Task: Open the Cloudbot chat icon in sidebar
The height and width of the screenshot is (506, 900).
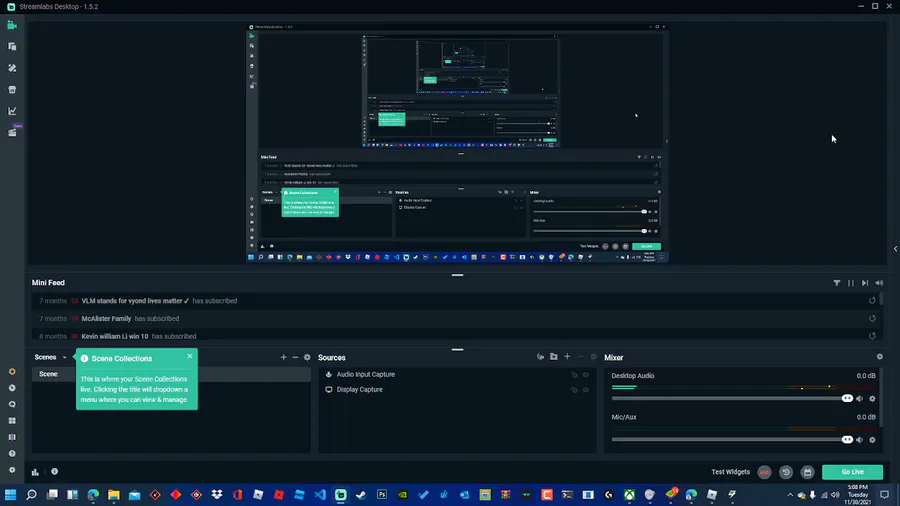Action: coord(12,404)
